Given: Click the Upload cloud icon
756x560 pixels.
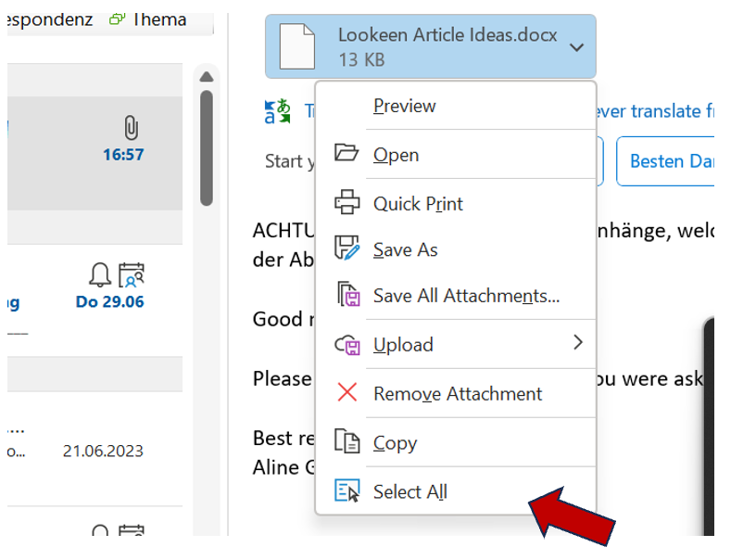Looking at the screenshot, I should pos(346,344).
